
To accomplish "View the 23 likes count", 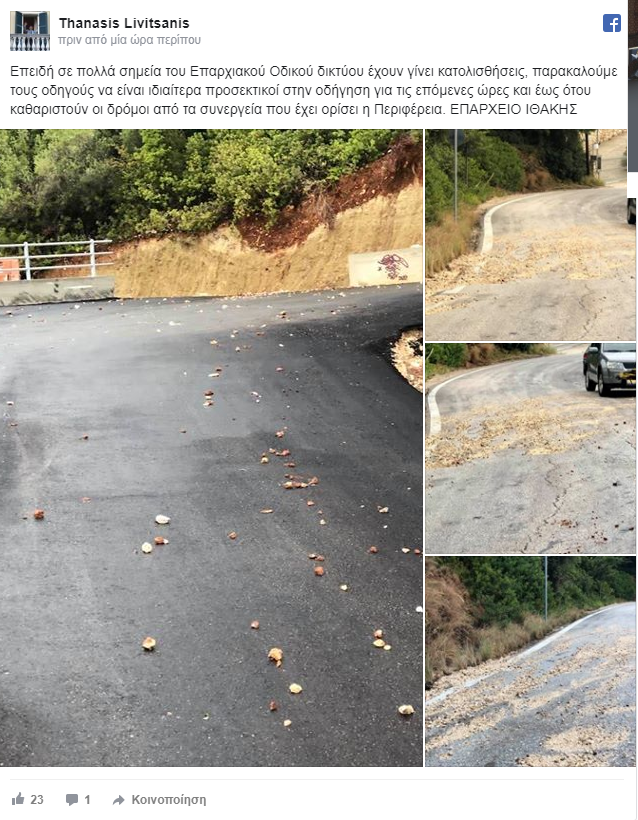I will pos(37,800).
